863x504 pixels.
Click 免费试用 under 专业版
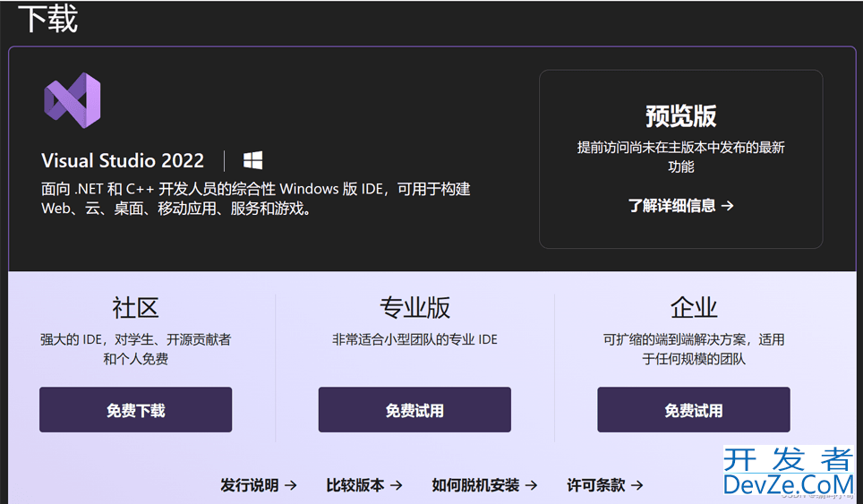(414, 409)
